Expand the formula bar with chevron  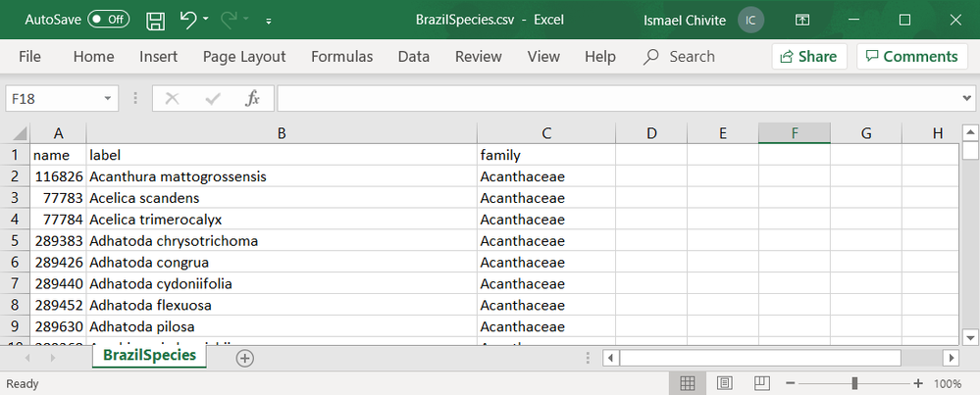point(967,98)
